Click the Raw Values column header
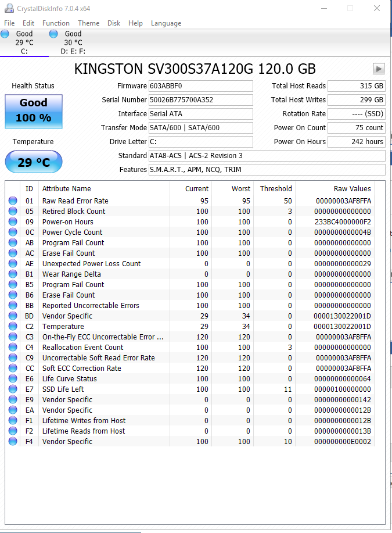Screen dimensions: 392x533 click(335, 189)
